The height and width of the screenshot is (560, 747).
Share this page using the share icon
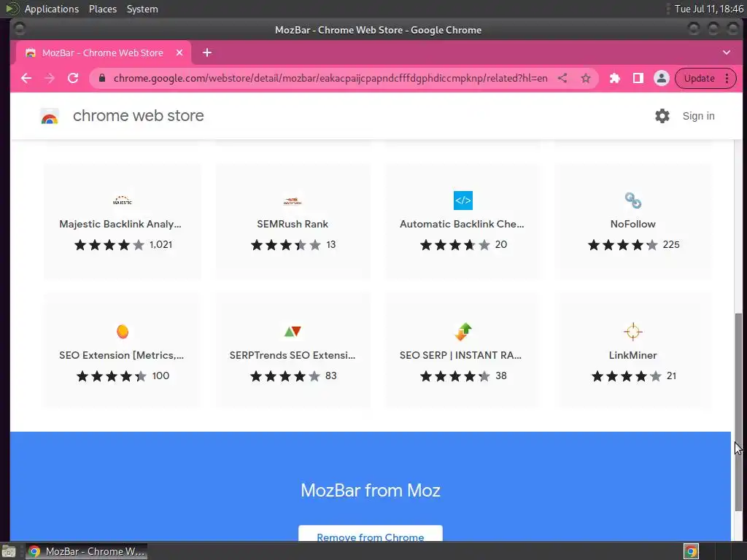pos(562,78)
